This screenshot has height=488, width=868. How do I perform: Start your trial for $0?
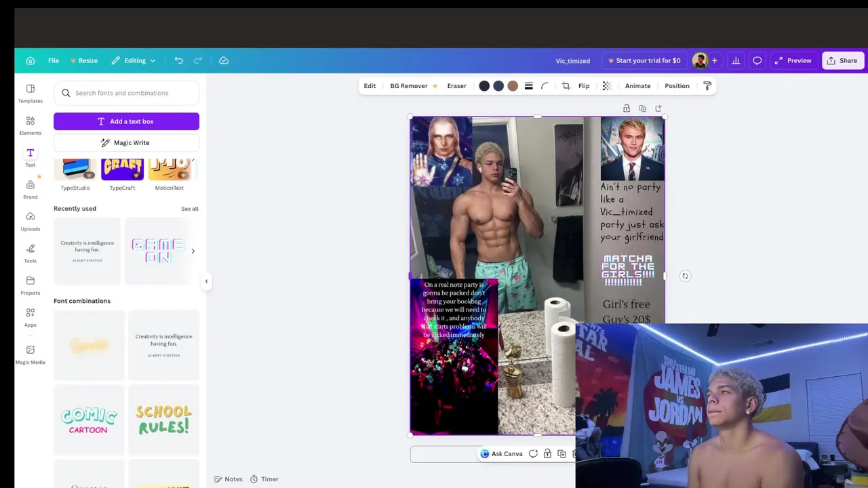tap(644, 60)
